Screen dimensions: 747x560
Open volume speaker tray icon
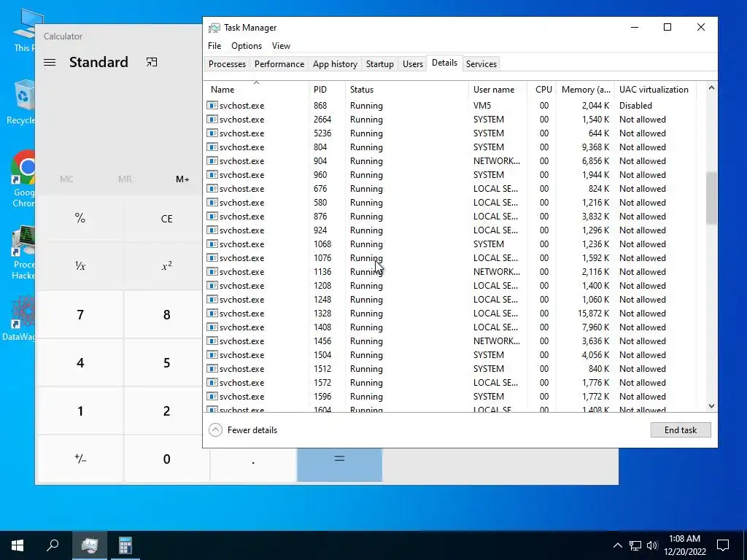[652, 545]
